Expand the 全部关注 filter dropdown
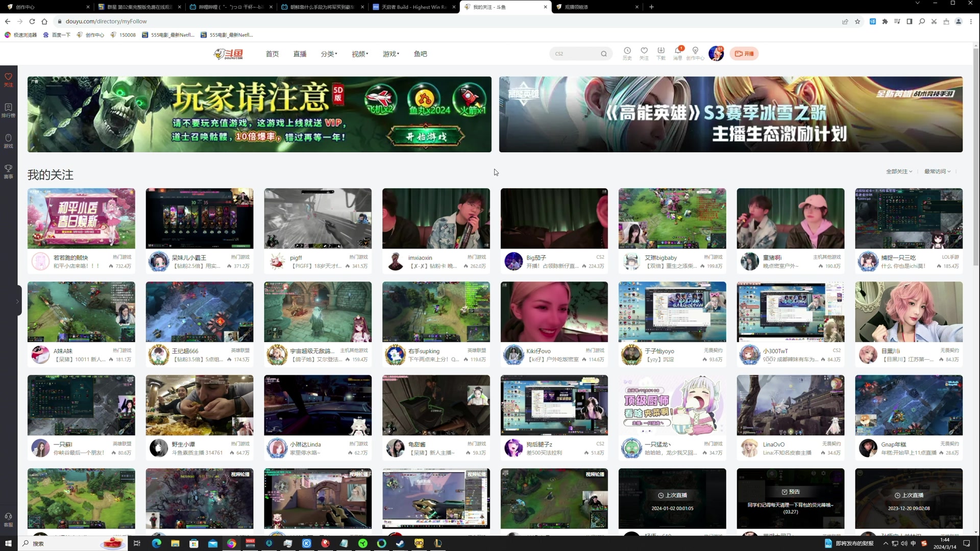Viewport: 980px width, 551px height. (x=899, y=171)
